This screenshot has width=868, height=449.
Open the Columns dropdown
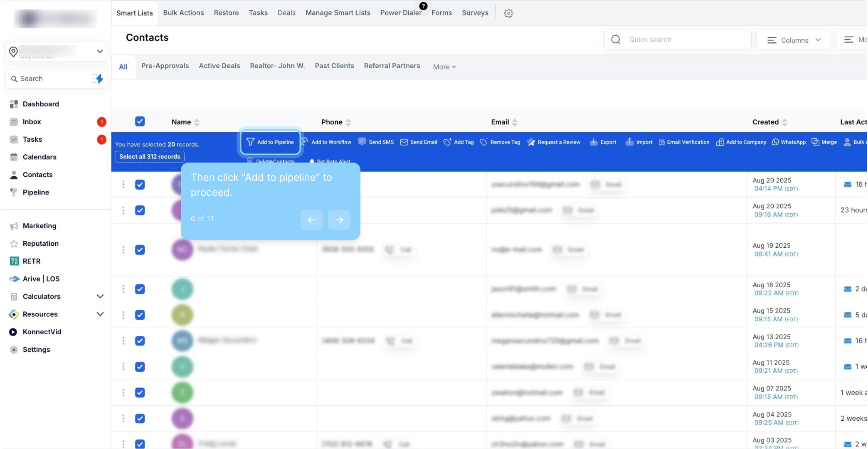coord(794,40)
